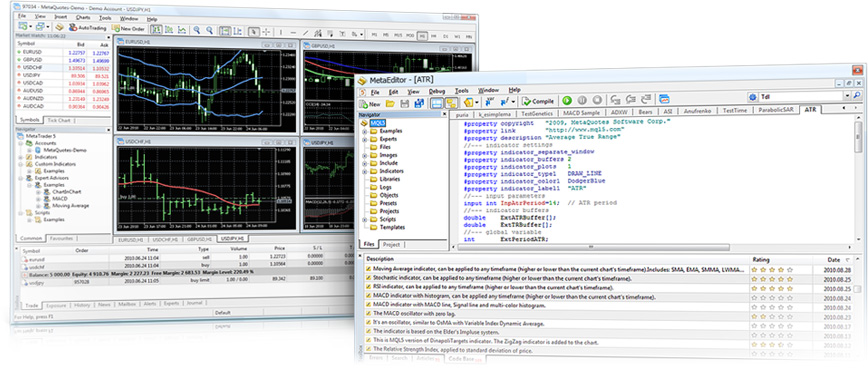Select line chart icon in MetaTrader toolbar
868x369 pixels.
point(182,30)
